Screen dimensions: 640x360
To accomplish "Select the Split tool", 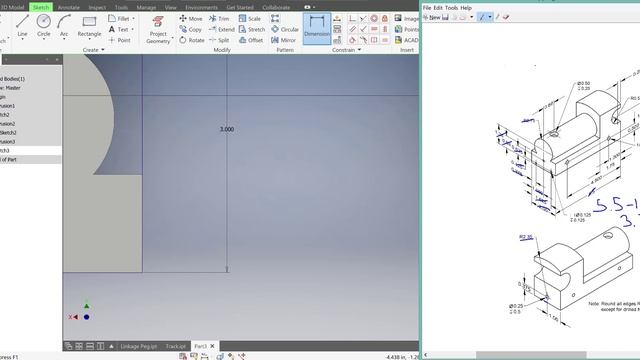I will [219, 40].
